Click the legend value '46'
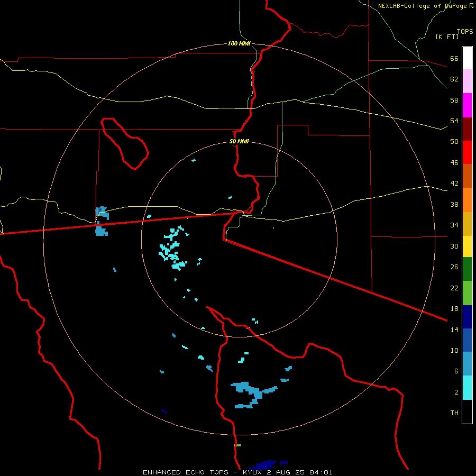Viewport: 476px width, 476px height. [x=454, y=163]
